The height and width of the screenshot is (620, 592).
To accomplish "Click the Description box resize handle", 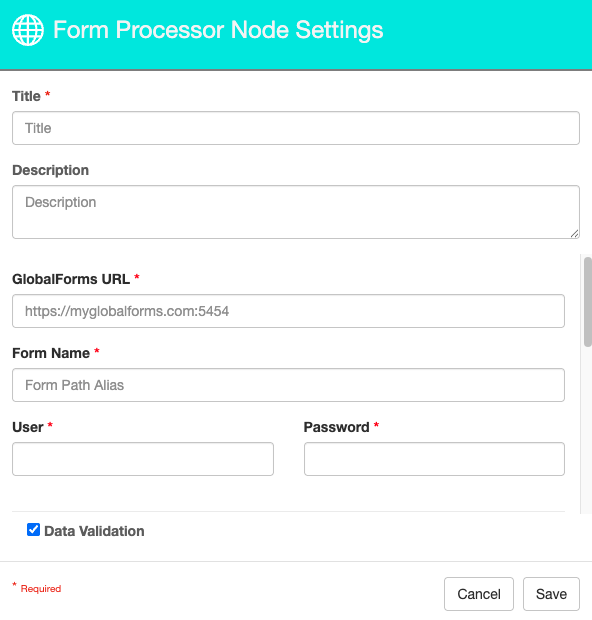I will click(x=575, y=234).
